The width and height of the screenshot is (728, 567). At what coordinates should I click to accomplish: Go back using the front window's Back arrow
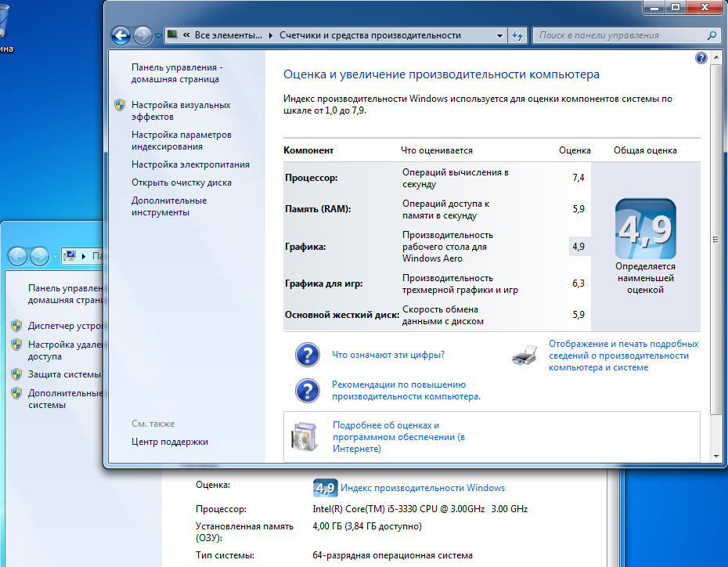(x=121, y=35)
